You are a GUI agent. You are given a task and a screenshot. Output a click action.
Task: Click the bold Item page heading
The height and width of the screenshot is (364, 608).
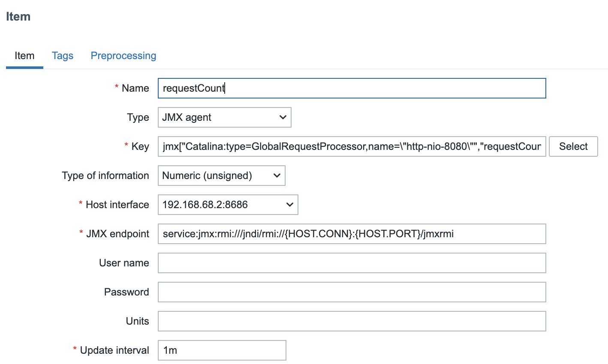(x=18, y=17)
